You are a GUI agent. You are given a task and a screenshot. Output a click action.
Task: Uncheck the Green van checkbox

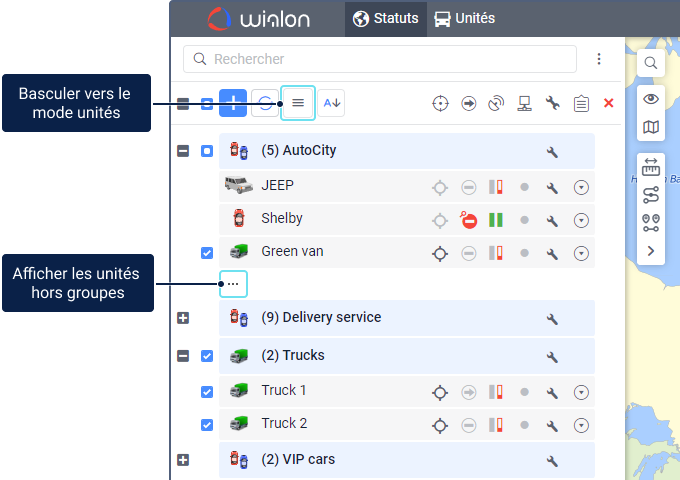tap(207, 253)
